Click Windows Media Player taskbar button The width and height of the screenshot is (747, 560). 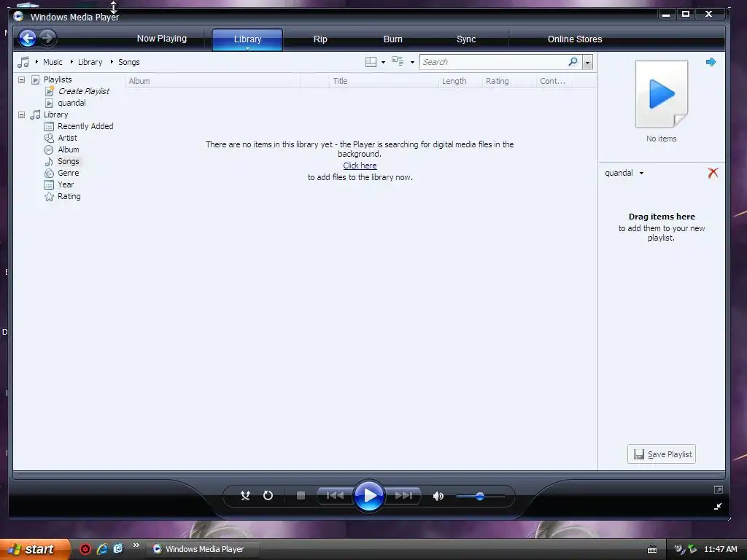(204, 549)
